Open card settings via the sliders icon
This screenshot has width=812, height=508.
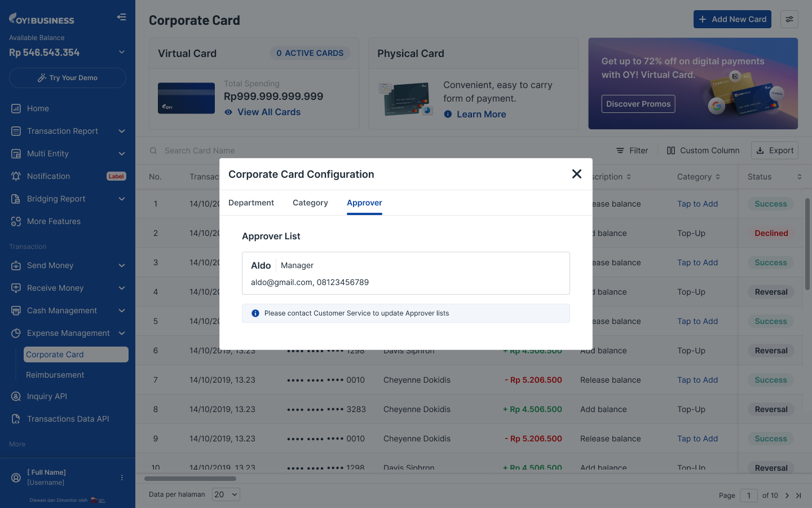pyautogui.click(x=789, y=19)
